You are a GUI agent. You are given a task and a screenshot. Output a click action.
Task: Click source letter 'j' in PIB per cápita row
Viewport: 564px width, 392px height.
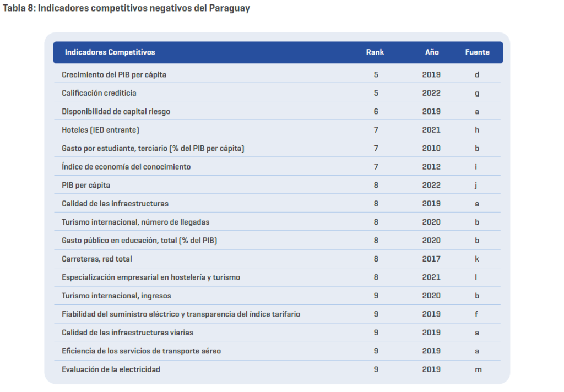476,185
